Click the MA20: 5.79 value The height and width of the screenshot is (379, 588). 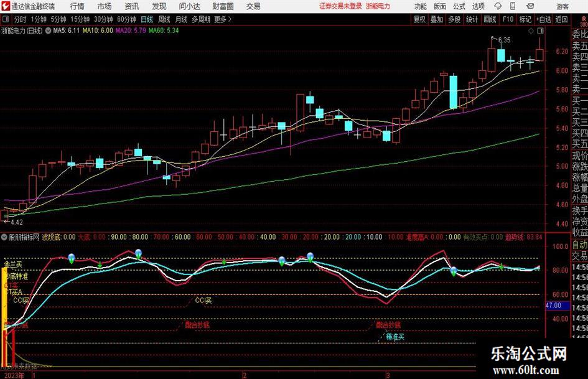point(131,30)
